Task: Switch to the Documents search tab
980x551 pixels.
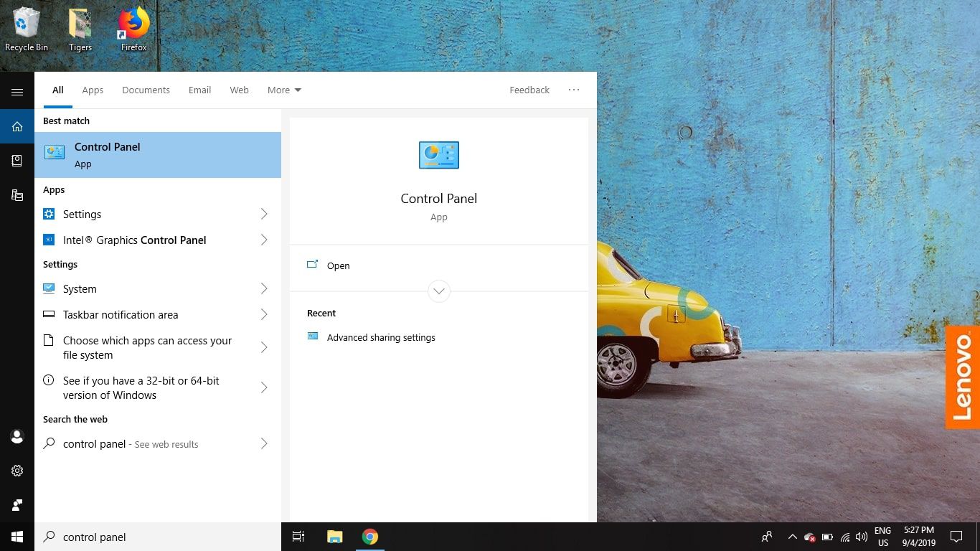Action: (146, 90)
